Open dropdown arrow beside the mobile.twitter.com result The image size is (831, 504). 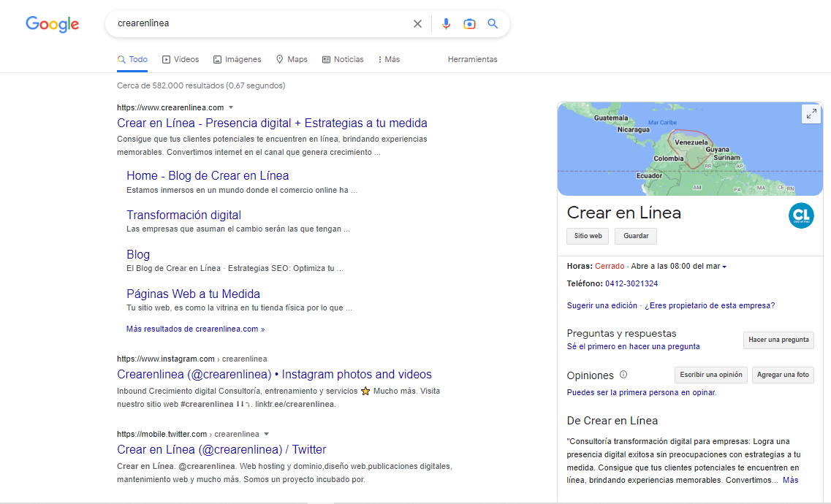point(267,434)
